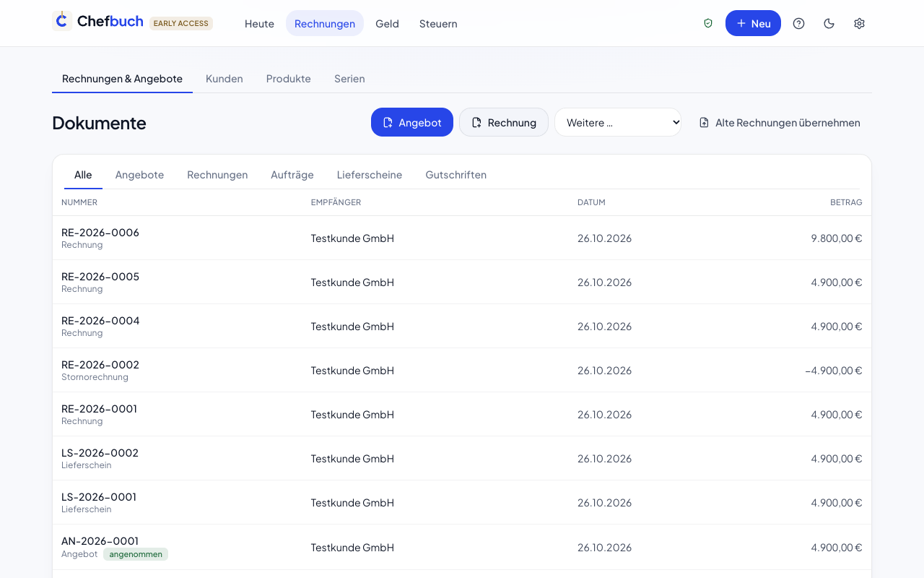Screen dimensions: 924x578
Task: Create a new Rechnung document
Action: pos(504,122)
